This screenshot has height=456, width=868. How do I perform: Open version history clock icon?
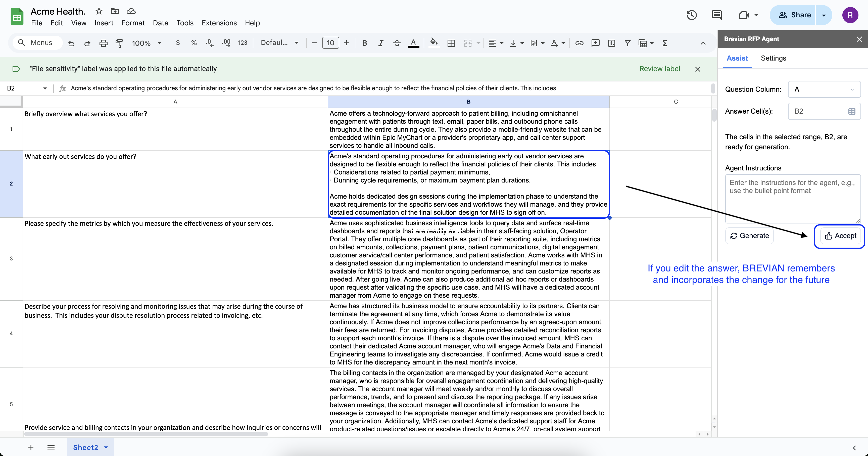click(691, 15)
